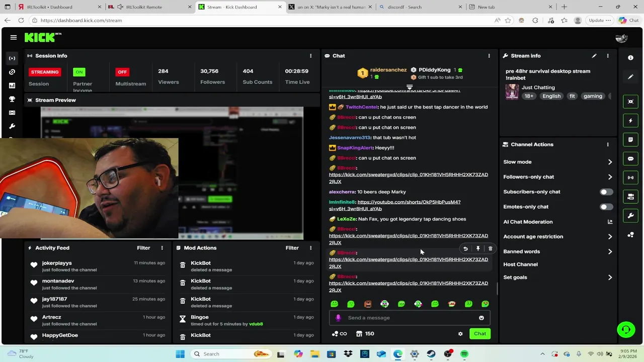Toggle the session broadcast widget icon
This screenshot has width=644, height=362.
tap(630, 177)
